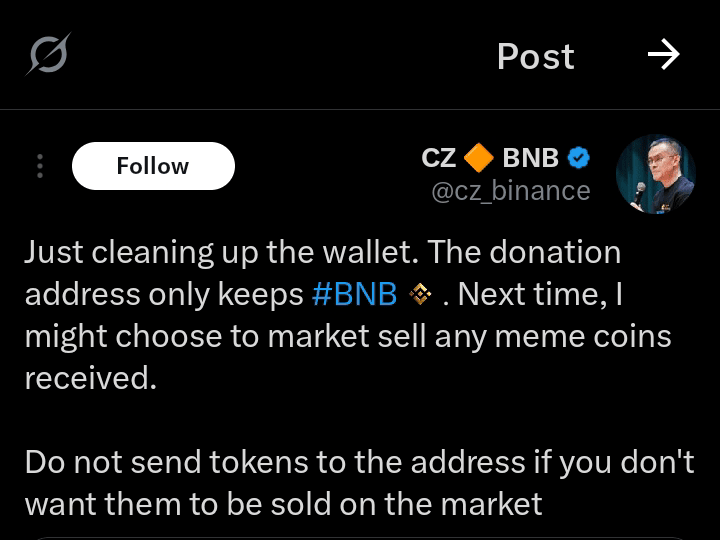720x540 pixels.
Task: Click the Post header title
Action: tap(535, 57)
